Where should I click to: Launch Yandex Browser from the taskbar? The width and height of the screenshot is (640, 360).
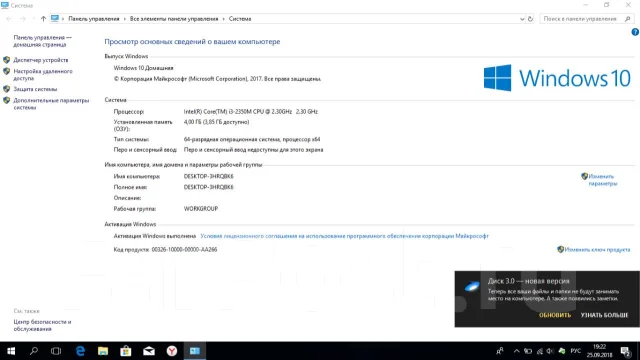172,351
